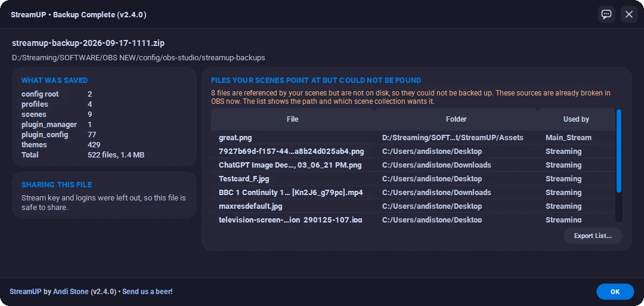Select the Testcard_F.jpg row
This screenshot has width=644, height=306.
point(413,179)
